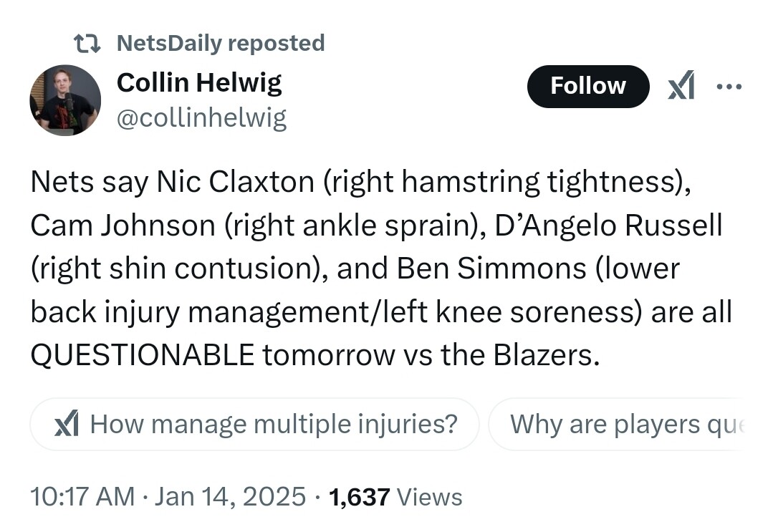View the 1,637 Views count

(x=395, y=496)
